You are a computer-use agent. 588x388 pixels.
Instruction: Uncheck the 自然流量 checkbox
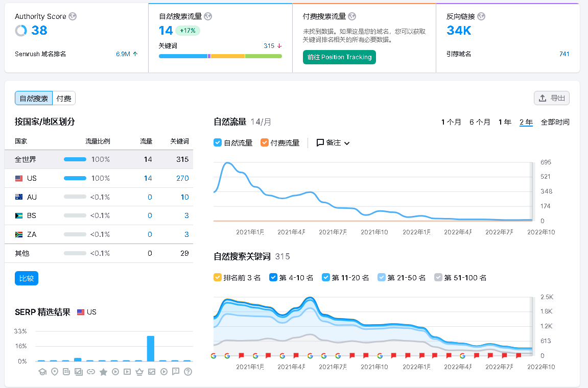[x=218, y=143]
